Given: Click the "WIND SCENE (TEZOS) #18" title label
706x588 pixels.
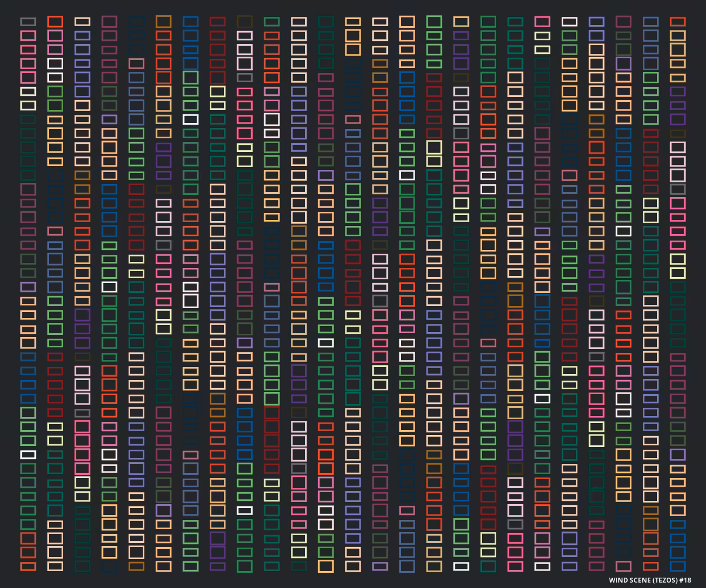Looking at the screenshot, I should [650, 580].
